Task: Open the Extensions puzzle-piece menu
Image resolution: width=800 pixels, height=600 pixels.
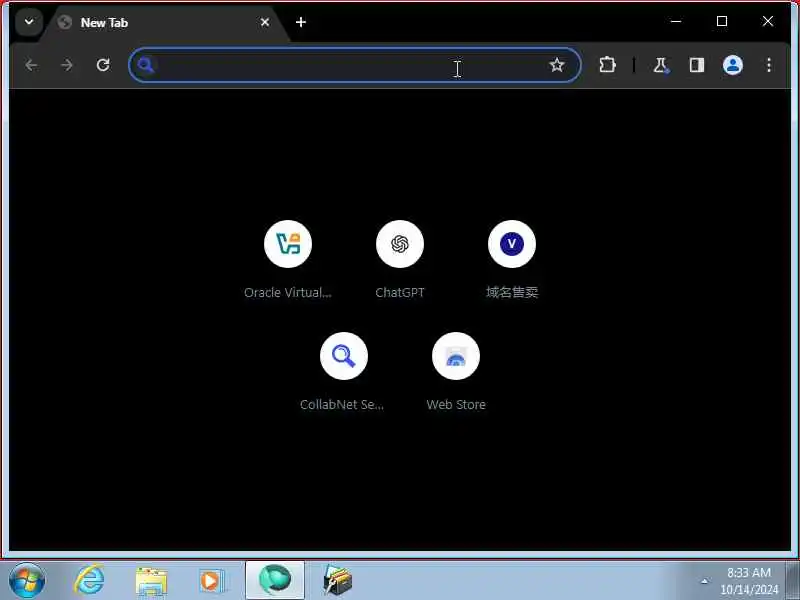Action: (x=607, y=65)
